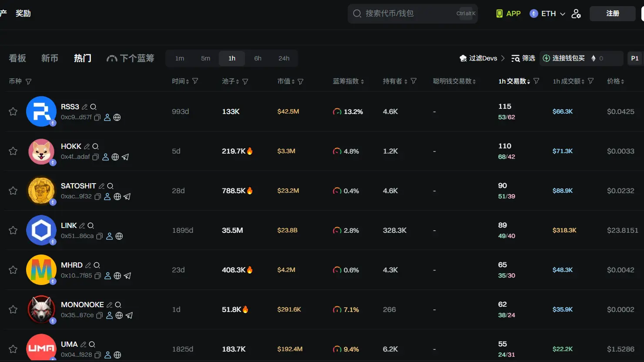Sort by 1h交易数 column
Screen dimensions: 644x362
tap(514, 81)
